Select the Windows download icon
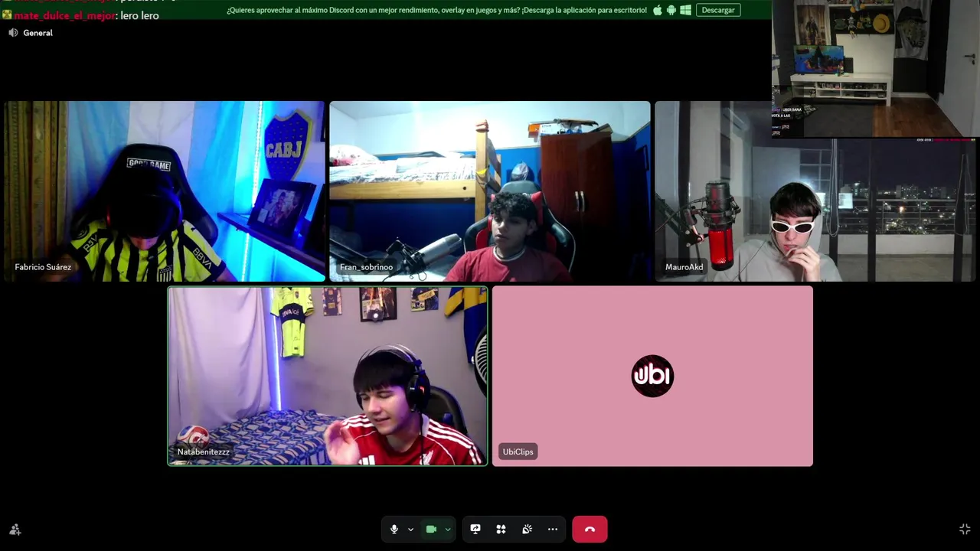The image size is (980, 551). click(685, 10)
